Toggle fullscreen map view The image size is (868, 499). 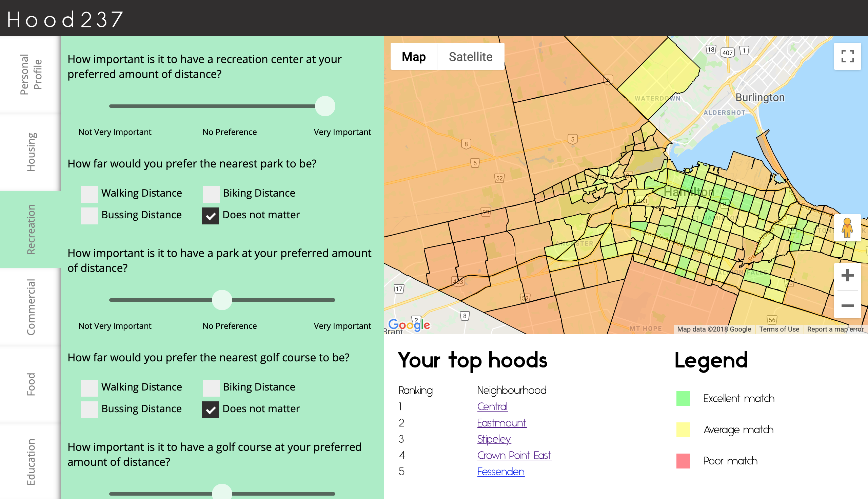847,56
